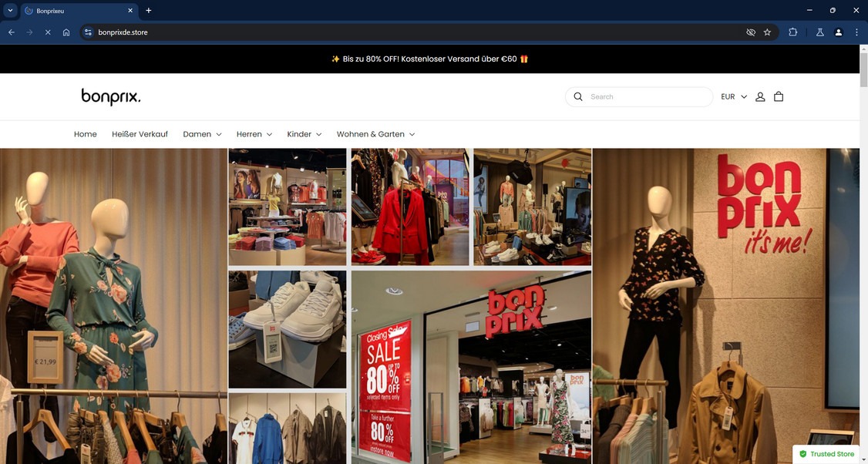
Task: Go to the browser home page icon
Action: [66, 32]
